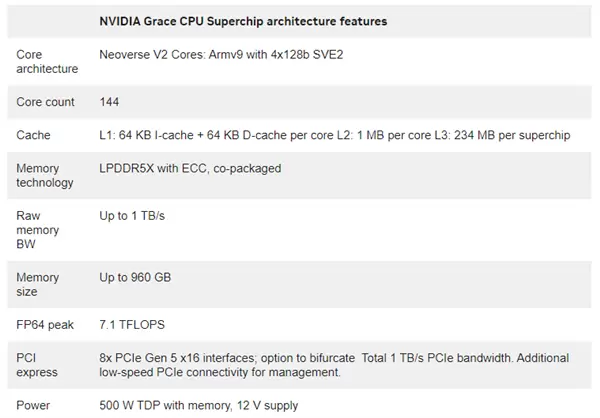Select the "Core count" row label

[x=45, y=101]
